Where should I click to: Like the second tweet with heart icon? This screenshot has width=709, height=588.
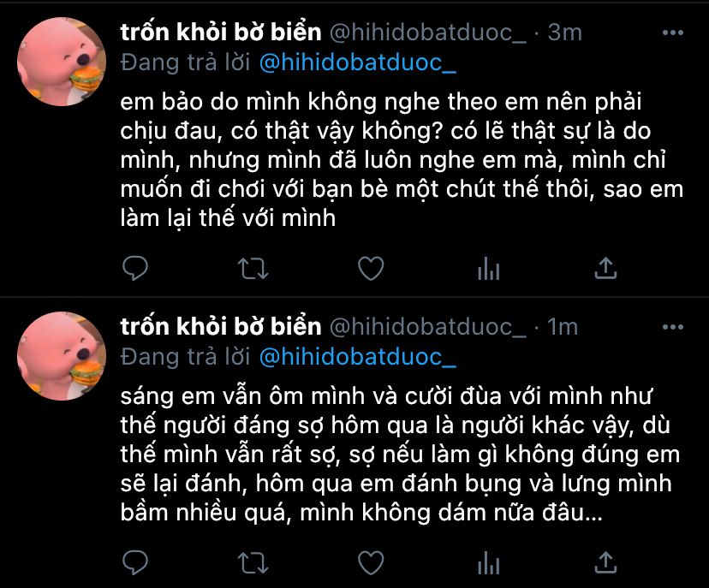pos(371,562)
